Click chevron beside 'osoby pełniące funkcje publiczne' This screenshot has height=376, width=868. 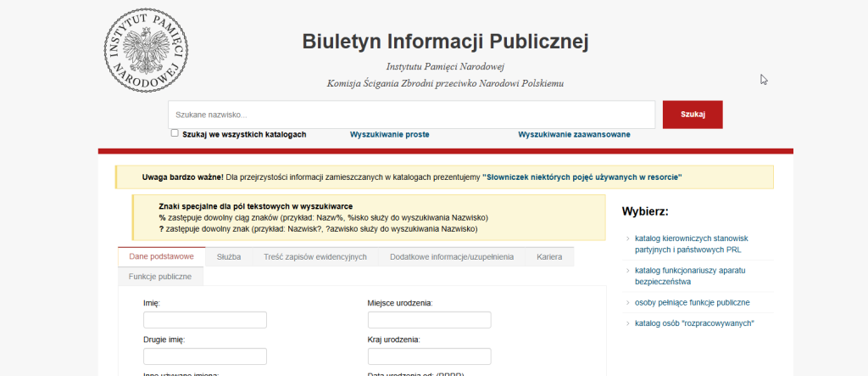click(628, 303)
